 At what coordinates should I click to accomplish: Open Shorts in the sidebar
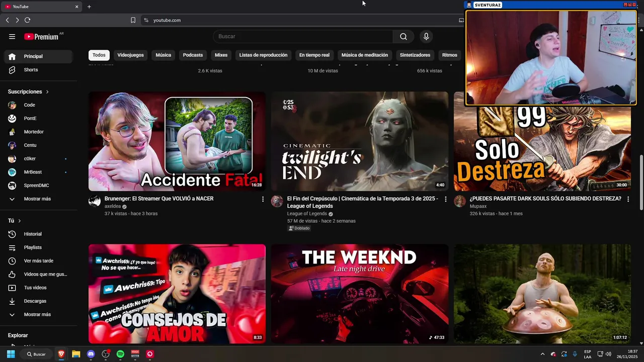(39, 70)
